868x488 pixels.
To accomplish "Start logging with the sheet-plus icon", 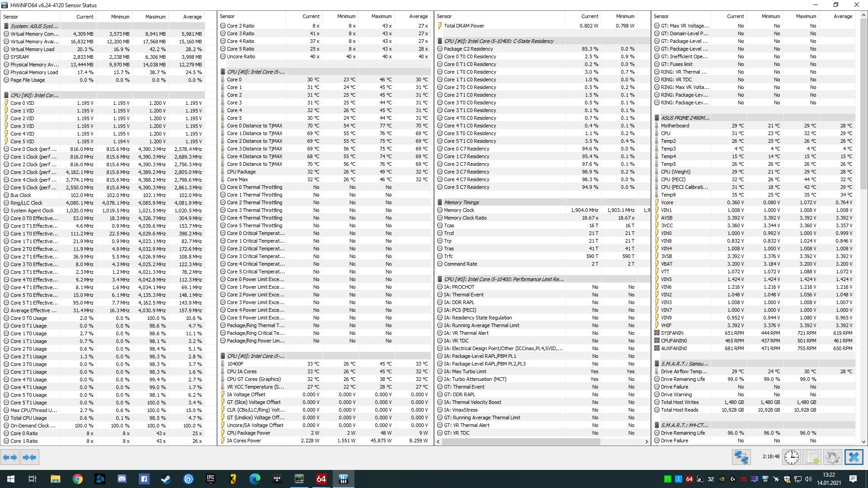I will [x=812, y=457].
